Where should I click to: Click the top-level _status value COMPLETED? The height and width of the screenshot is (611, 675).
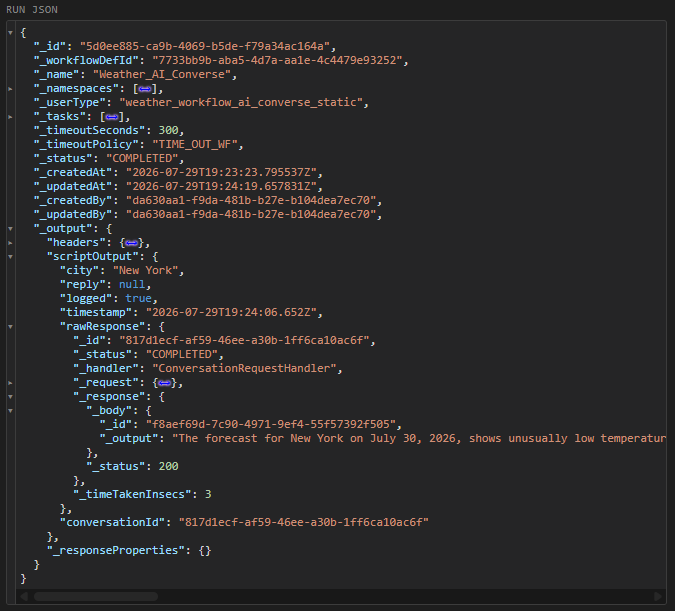[x=142, y=158]
